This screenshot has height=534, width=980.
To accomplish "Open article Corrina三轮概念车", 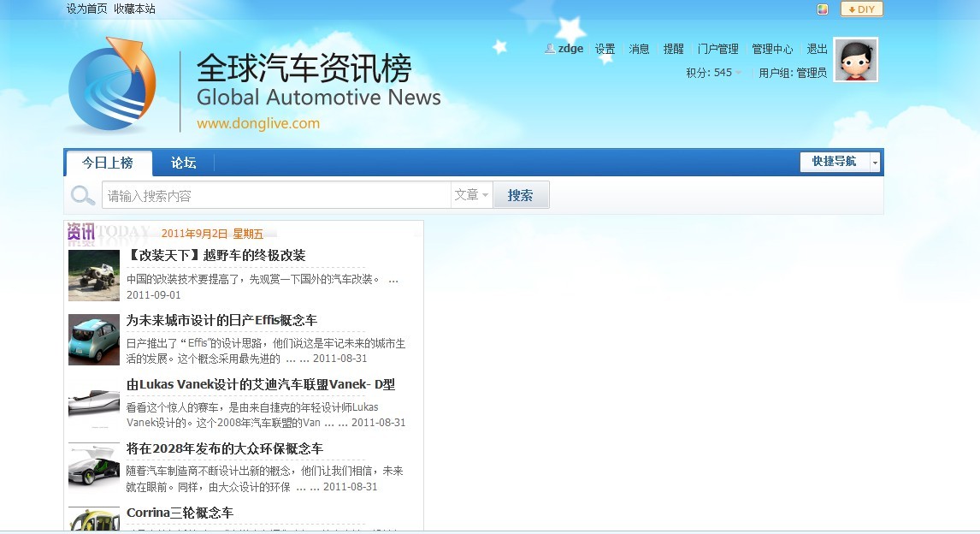I will (180, 513).
